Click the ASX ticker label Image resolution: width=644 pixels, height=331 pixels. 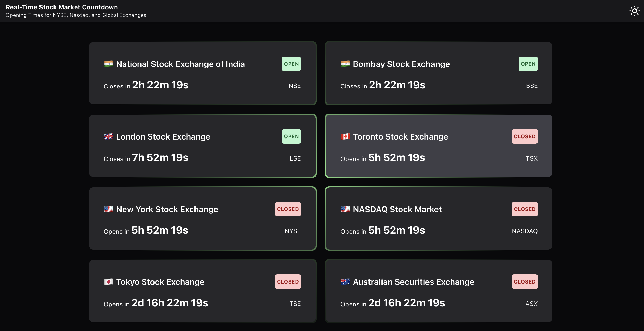[x=531, y=304]
